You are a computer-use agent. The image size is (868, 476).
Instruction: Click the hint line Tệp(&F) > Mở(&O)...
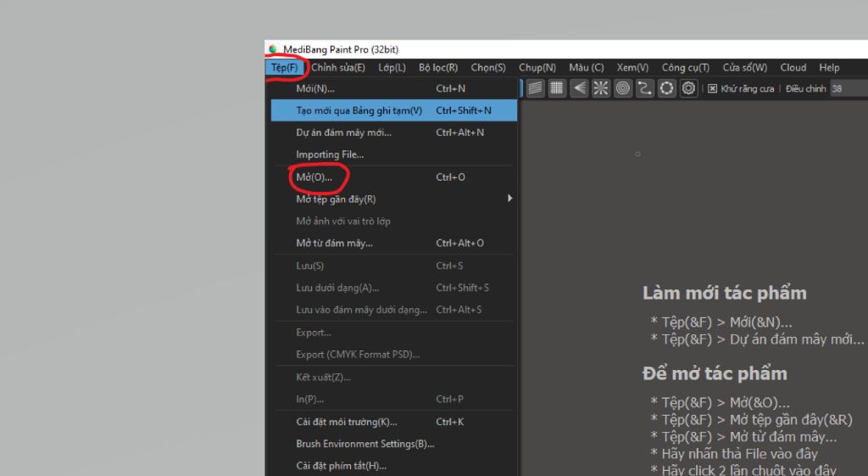(x=721, y=403)
